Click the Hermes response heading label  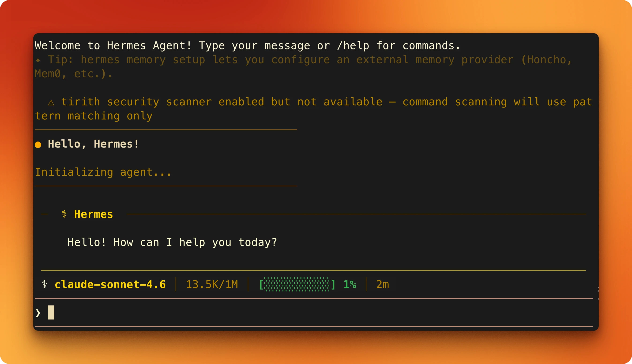coord(93,214)
